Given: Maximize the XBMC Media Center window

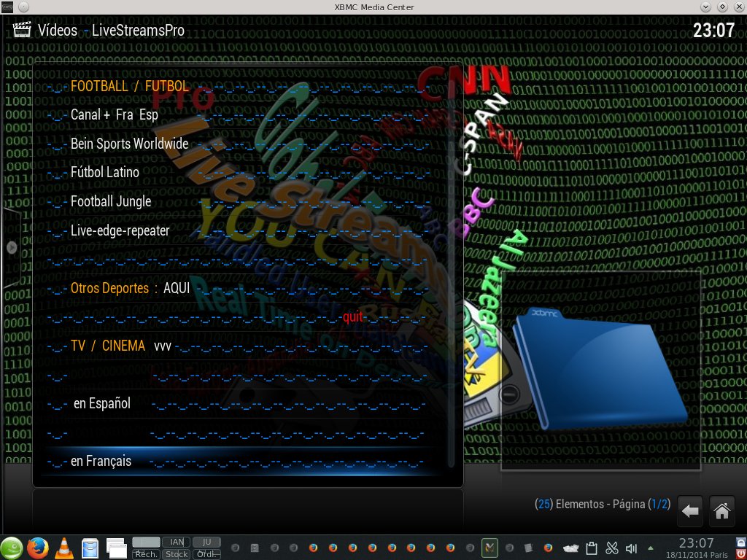Looking at the screenshot, I should (x=723, y=7).
